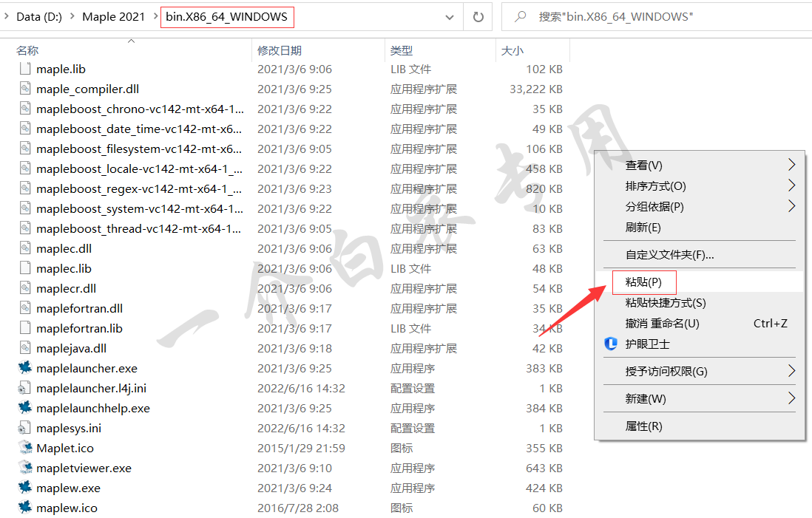Click the maplecr.dll file icon
The image size is (812, 518).
tap(25, 288)
